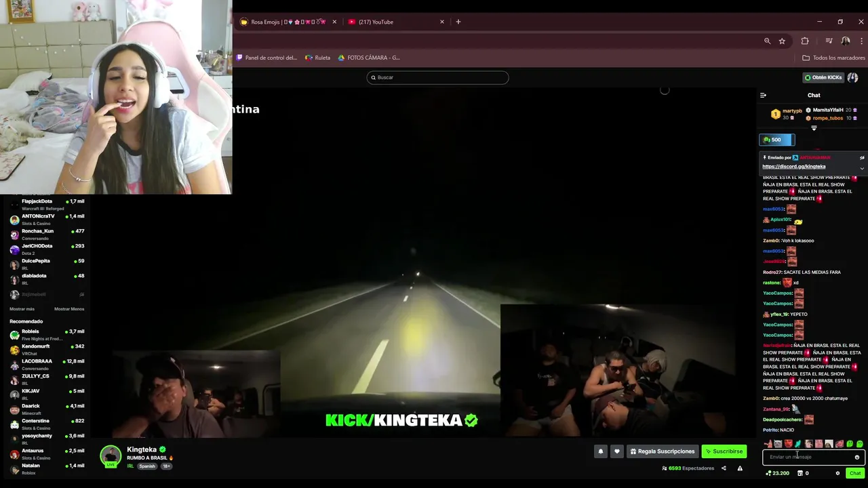Switch to Rosa Emojis browser tab

[x=288, y=22]
